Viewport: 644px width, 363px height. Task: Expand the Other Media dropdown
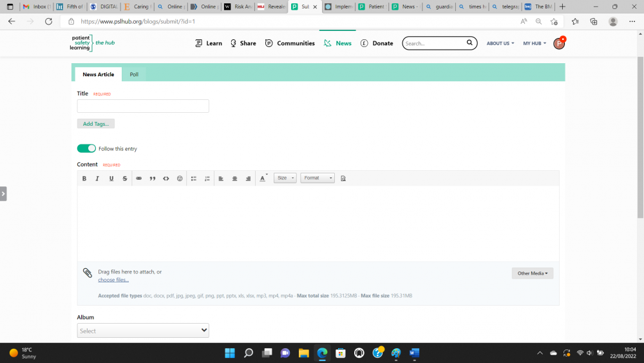click(533, 273)
